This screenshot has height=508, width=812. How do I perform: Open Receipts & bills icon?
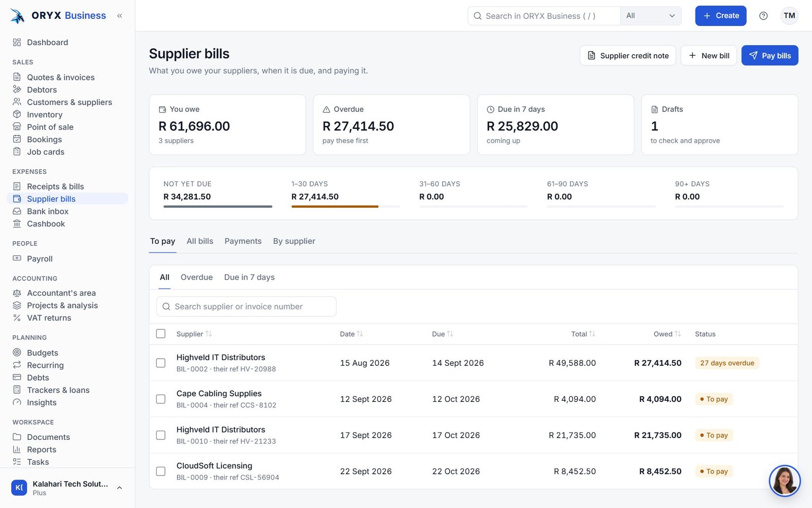(17, 186)
